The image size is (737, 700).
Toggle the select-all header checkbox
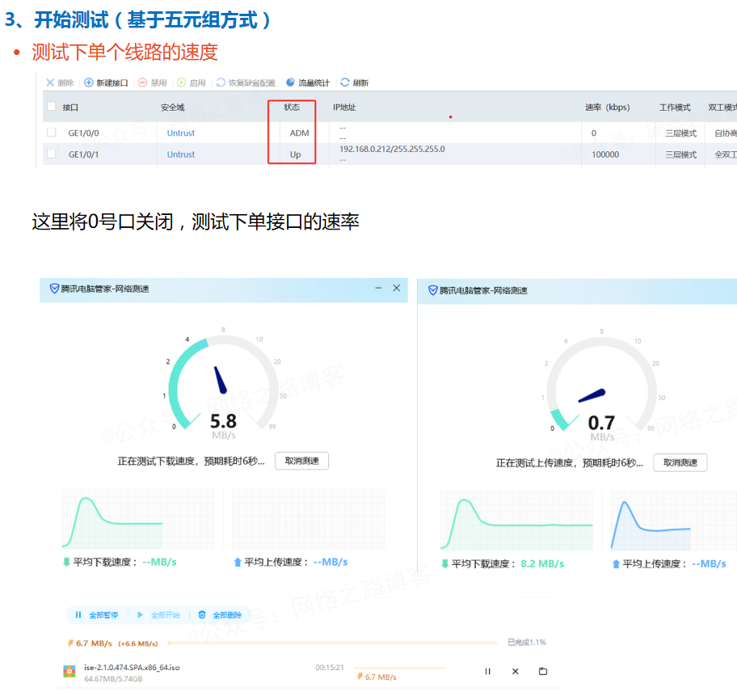pos(52,107)
